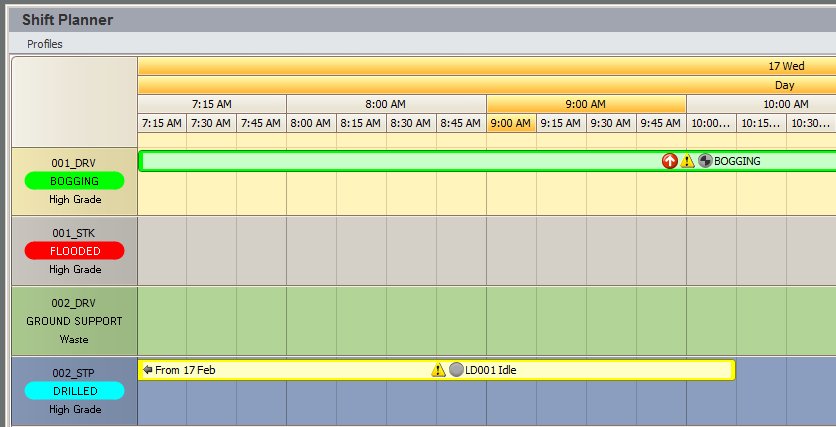836x427 pixels.
Task: Open the Profiles menu
Action: click(x=45, y=44)
